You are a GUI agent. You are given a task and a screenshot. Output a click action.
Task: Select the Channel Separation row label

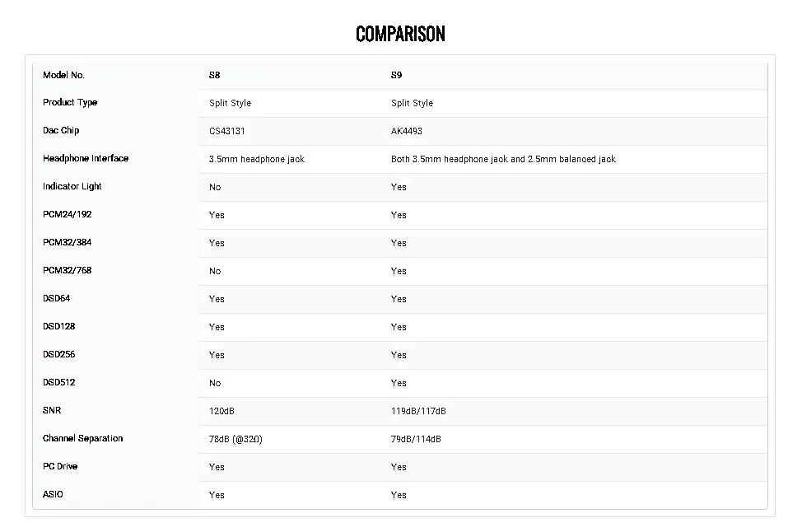83,438
